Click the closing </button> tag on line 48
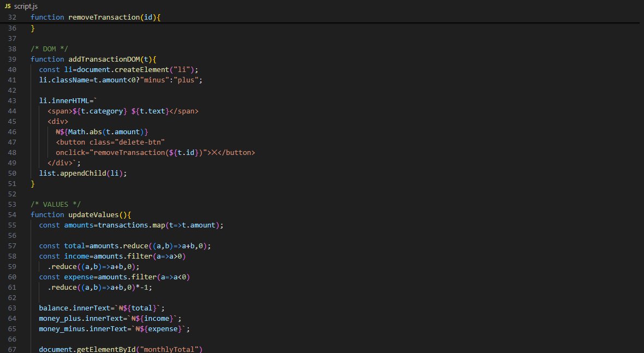The height and width of the screenshot is (353, 644). (236, 153)
